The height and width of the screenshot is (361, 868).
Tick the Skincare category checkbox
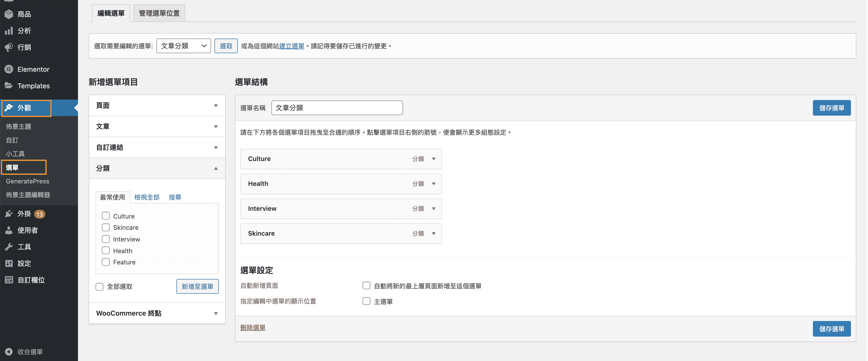tap(106, 227)
